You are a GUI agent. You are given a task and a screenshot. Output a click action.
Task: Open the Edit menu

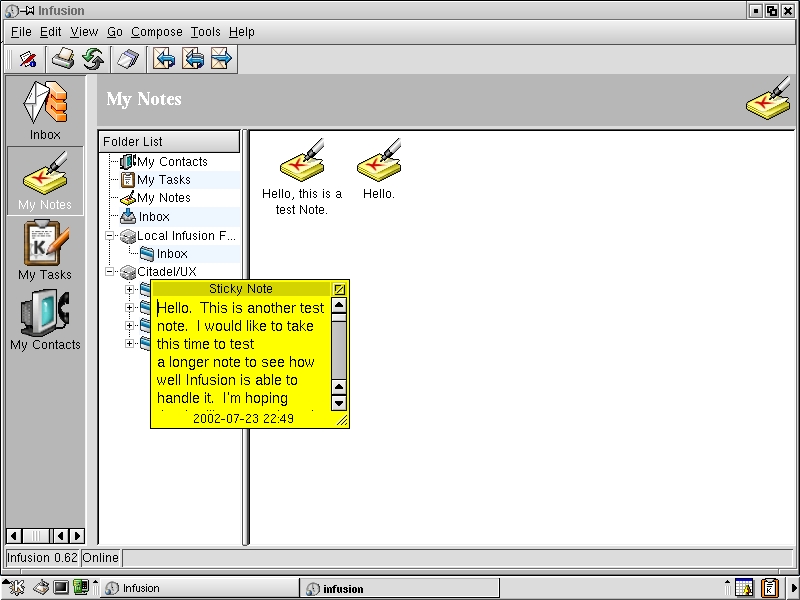pos(51,32)
